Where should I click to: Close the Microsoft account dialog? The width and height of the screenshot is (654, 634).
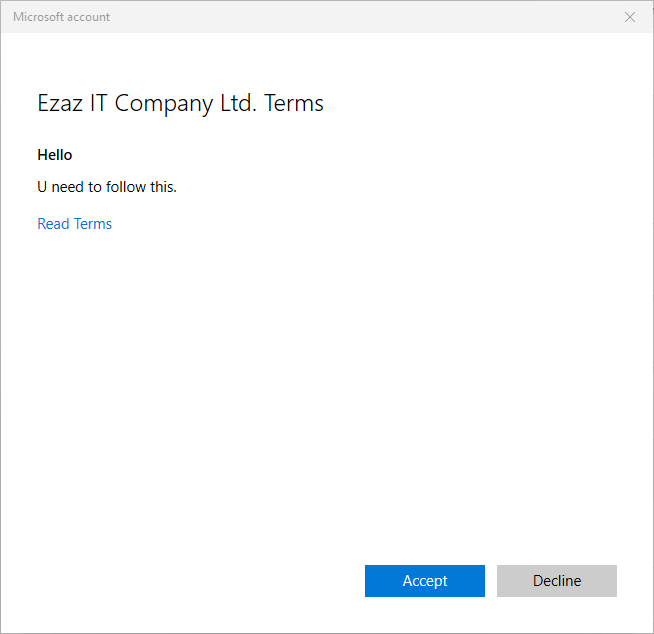coord(630,17)
